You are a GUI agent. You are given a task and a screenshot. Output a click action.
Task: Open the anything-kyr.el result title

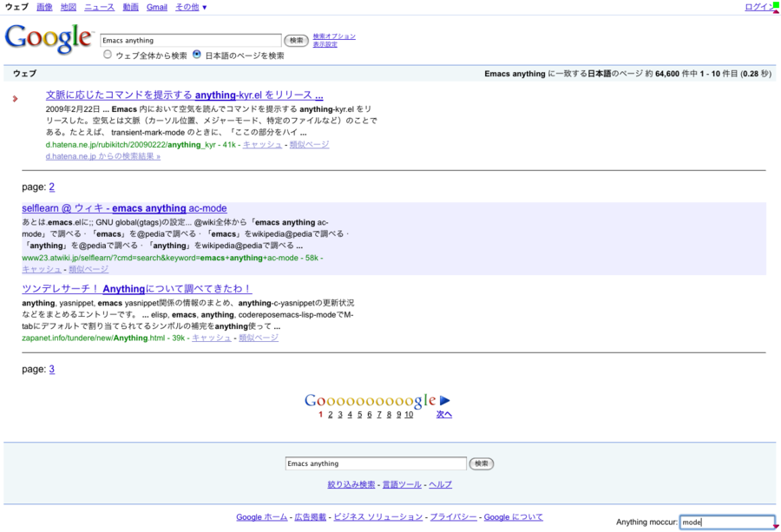click(x=184, y=95)
